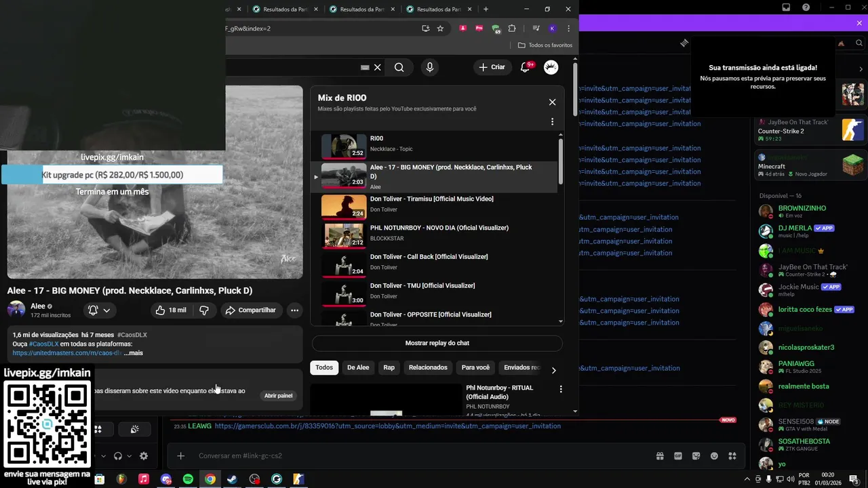Open GIF picker in Discord message bar
The width and height of the screenshot is (868, 488).
[677, 456]
